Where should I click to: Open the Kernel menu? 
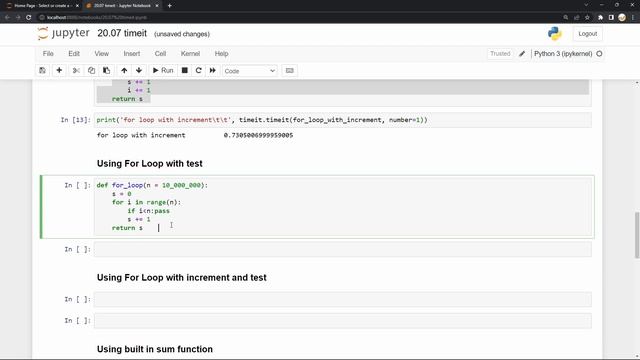pyautogui.click(x=190, y=53)
